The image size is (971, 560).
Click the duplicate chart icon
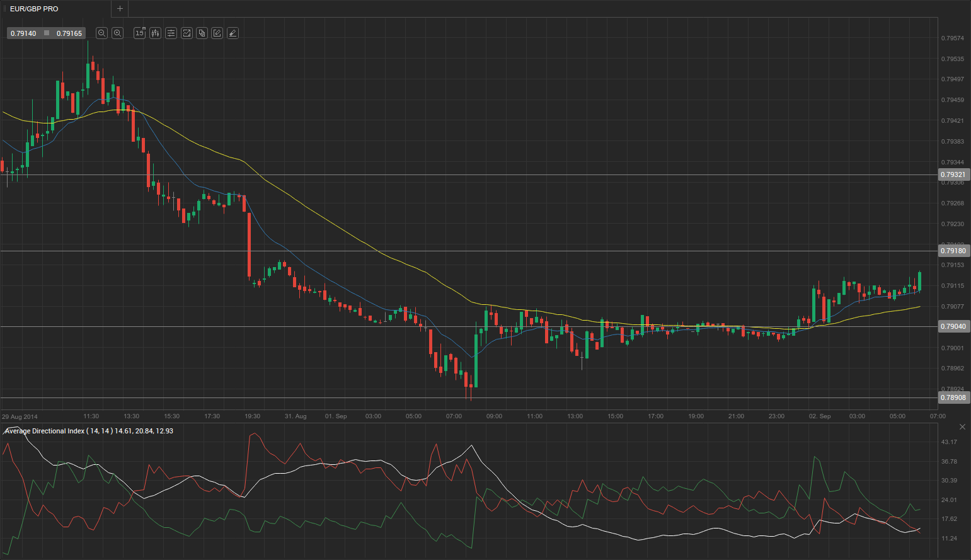point(202,33)
